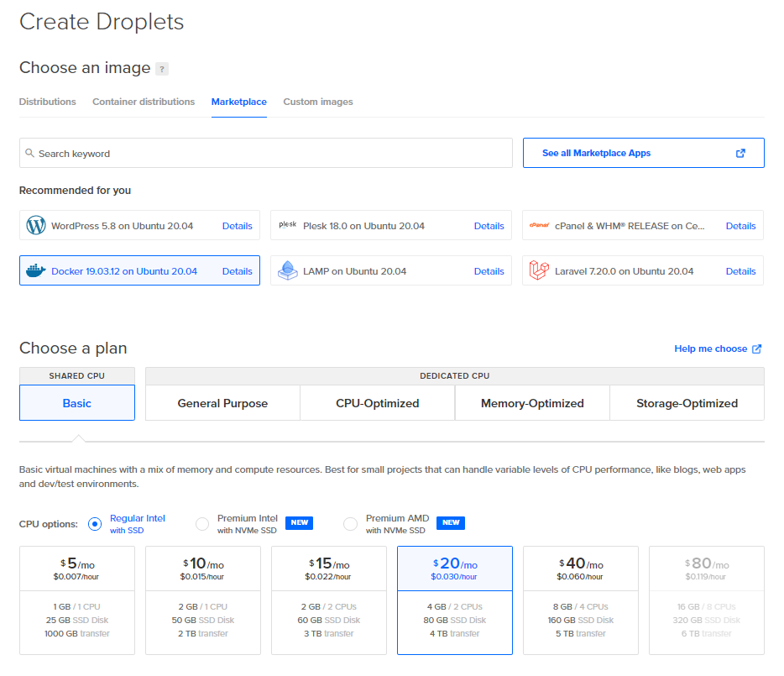Click the LAMP stack icon
Image resolution: width=784 pixels, height=676 pixels.
tap(288, 271)
